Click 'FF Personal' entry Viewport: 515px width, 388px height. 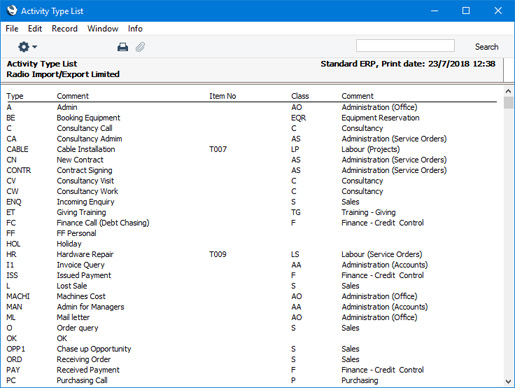pos(76,233)
